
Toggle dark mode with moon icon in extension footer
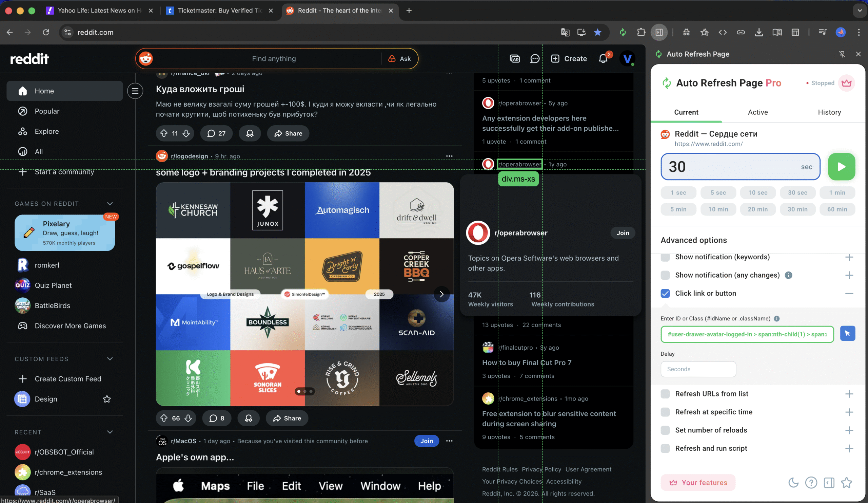point(794,483)
